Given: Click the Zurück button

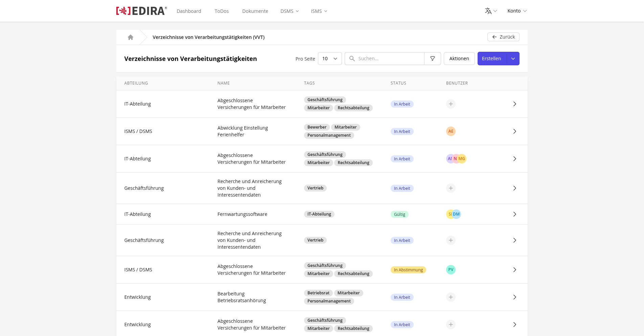Looking at the screenshot, I should pos(503,37).
